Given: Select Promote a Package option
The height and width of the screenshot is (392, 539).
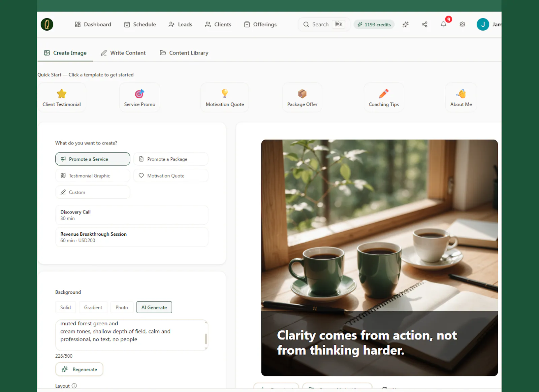Looking at the screenshot, I should (x=171, y=159).
